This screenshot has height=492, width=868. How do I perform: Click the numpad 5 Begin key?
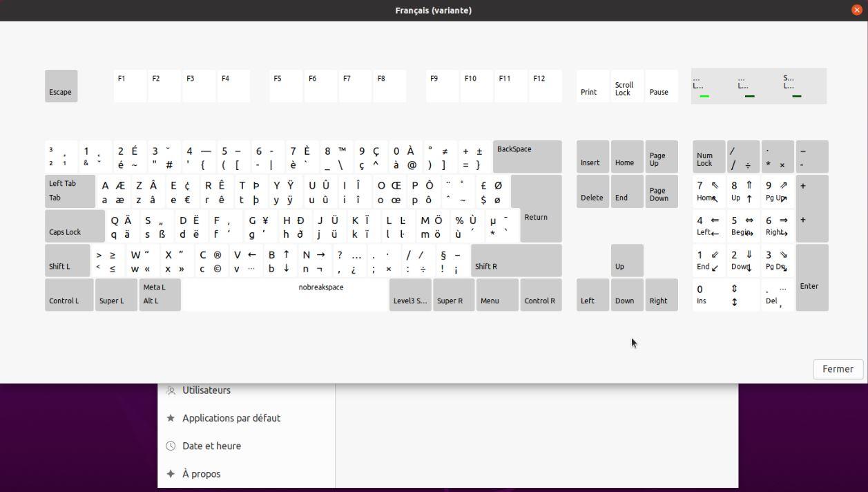coord(743,226)
